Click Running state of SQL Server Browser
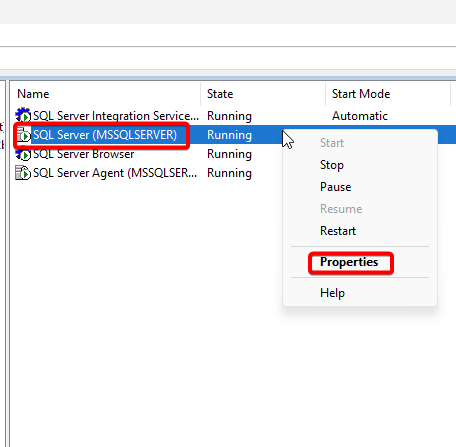This screenshot has height=447, width=456. (x=229, y=154)
